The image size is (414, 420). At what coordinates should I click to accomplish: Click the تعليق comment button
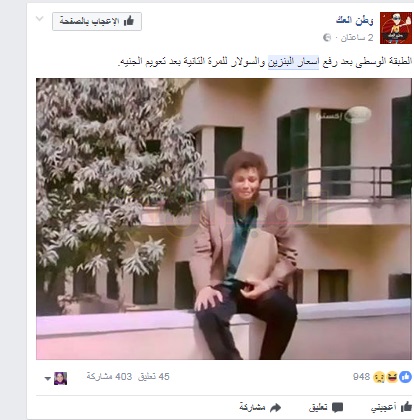326,407
